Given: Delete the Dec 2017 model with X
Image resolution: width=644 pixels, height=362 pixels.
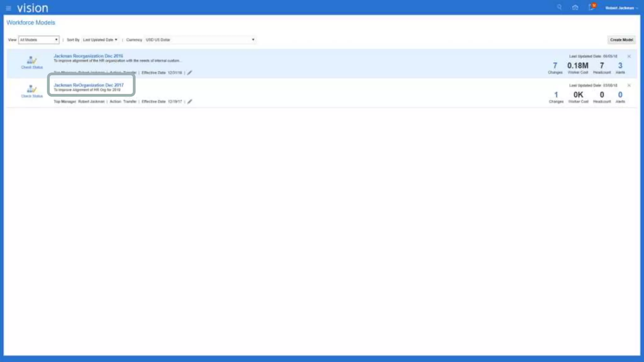Looking at the screenshot, I should (629, 85).
